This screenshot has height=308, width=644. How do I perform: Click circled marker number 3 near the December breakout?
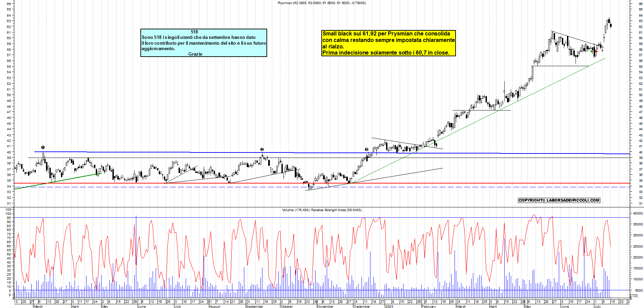[367, 149]
